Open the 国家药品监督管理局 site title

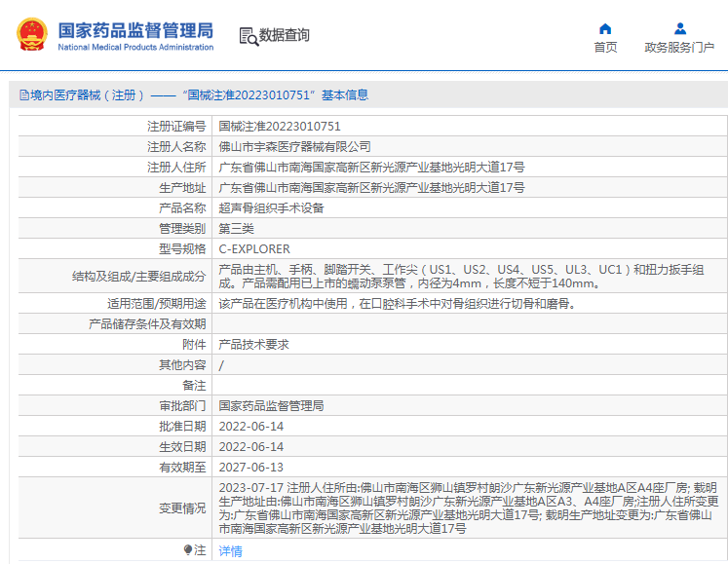pos(134,29)
